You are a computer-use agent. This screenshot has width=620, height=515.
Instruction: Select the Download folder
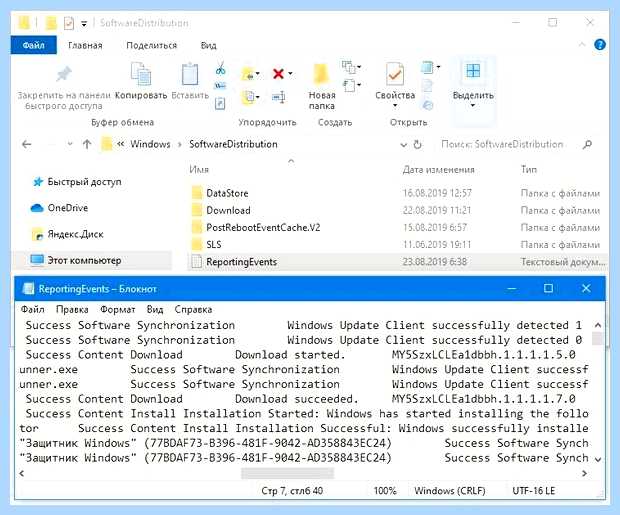(x=229, y=210)
